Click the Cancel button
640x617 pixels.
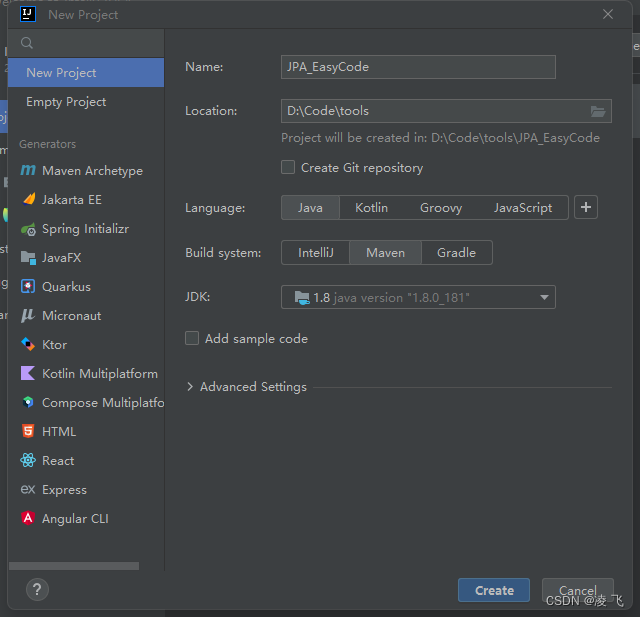coord(578,590)
